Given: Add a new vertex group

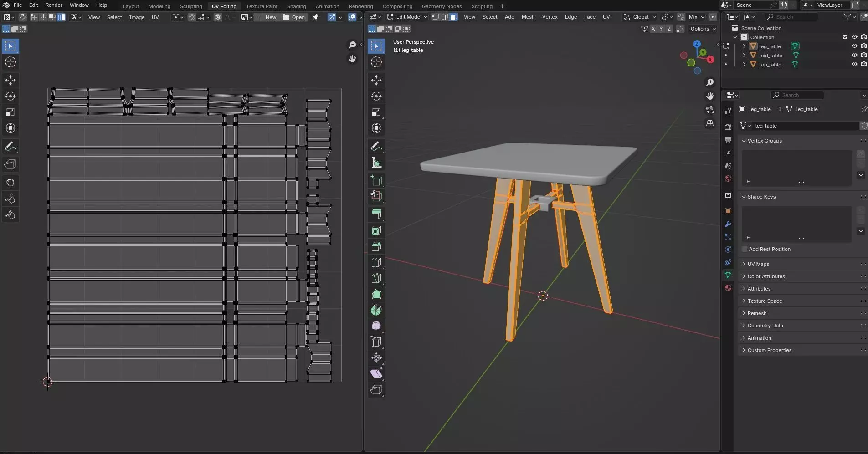Looking at the screenshot, I should coord(861,154).
